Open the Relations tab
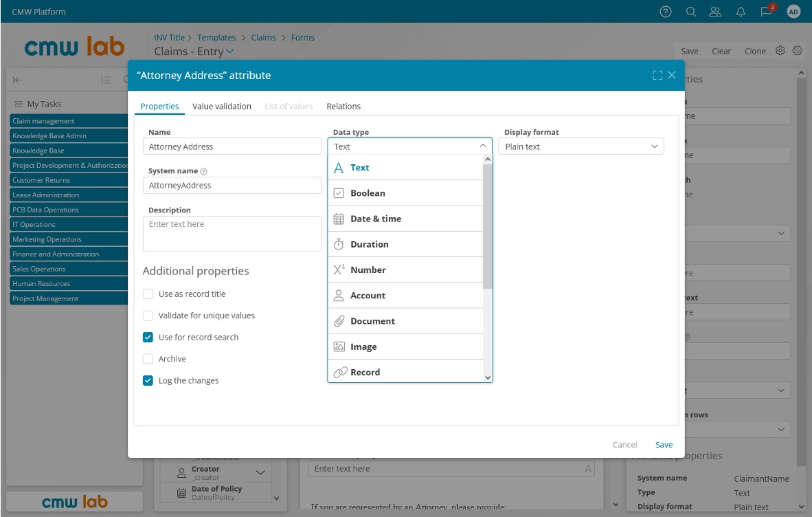Screen dimensions: 812x517 click(x=343, y=106)
